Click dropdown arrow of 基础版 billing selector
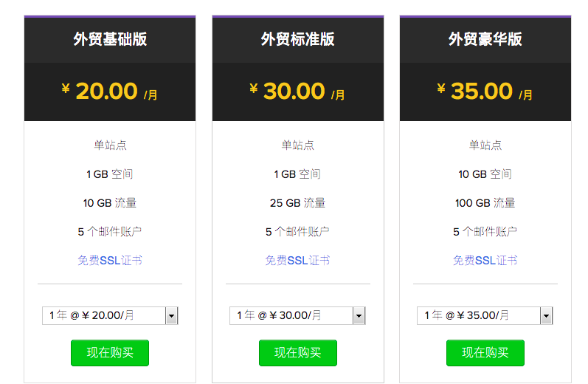Viewport: 588px width, 384px height. pos(171,315)
